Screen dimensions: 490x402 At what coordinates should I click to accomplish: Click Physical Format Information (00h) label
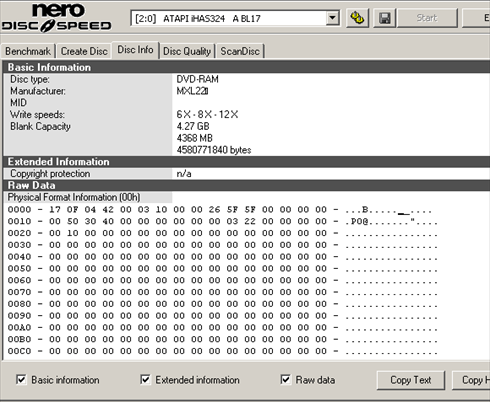pos(74,197)
